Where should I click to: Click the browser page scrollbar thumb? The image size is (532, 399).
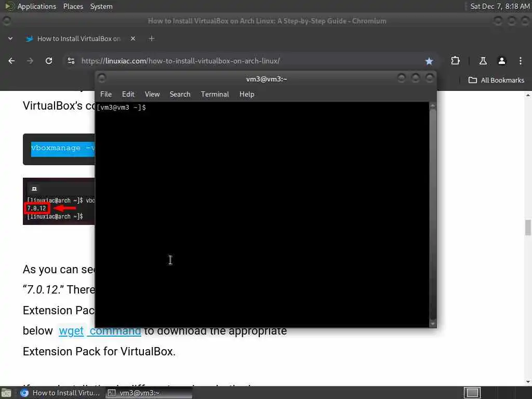click(528, 228)
